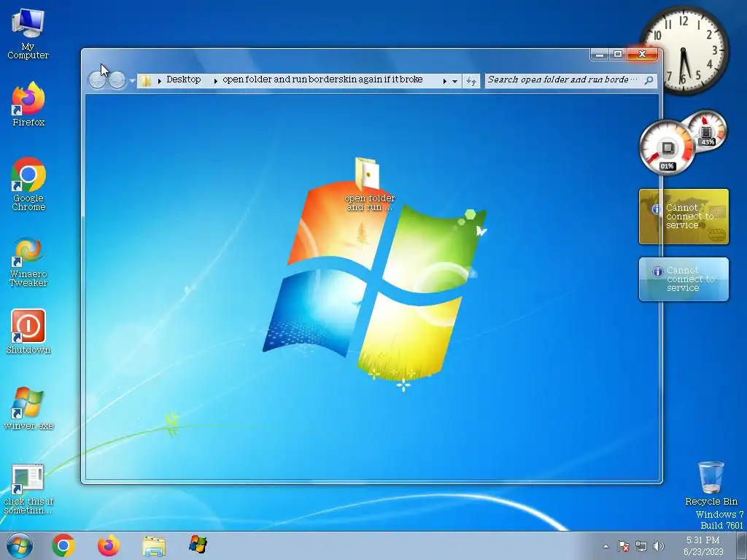Open the taskbar clock and date
The height and width of the screenshot is (560, 747).
703,545
